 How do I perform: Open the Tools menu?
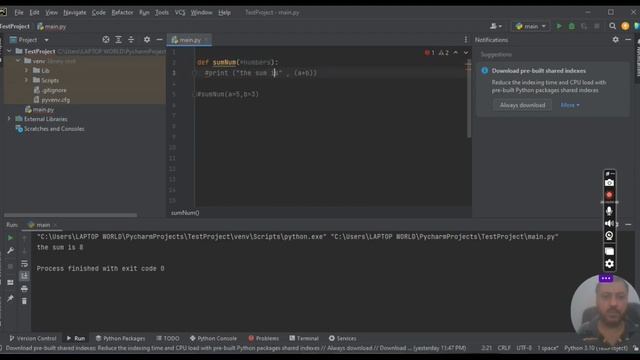pos(162,12)
